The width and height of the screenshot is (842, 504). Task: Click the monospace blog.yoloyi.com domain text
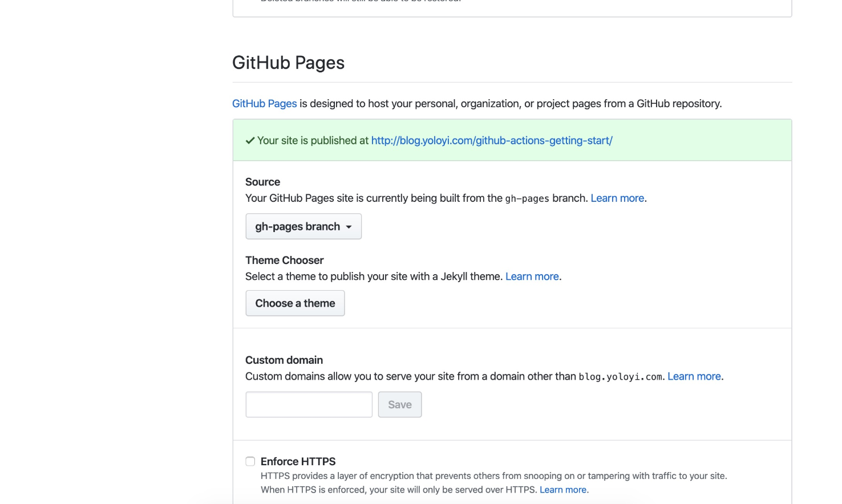[x=621, y=377]
